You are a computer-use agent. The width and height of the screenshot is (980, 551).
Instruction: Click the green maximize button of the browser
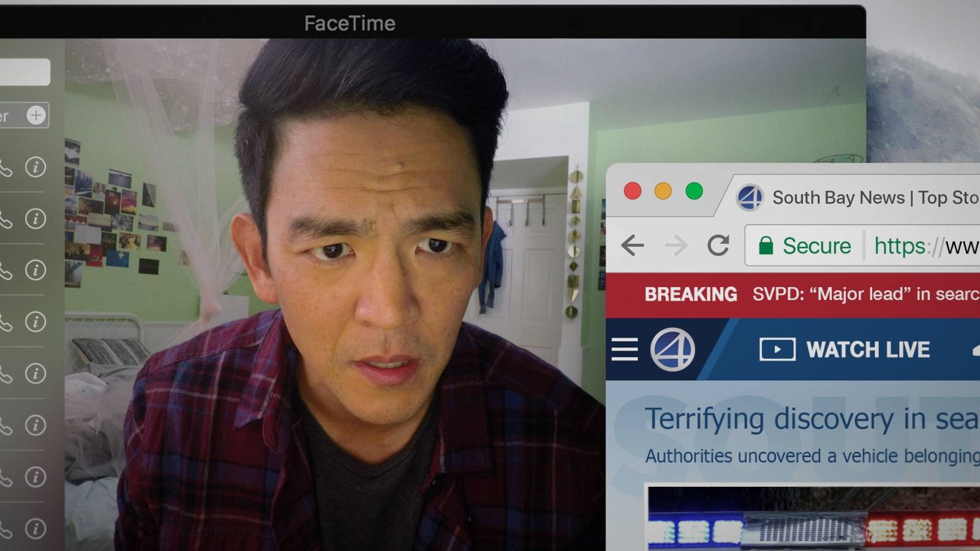694,192
